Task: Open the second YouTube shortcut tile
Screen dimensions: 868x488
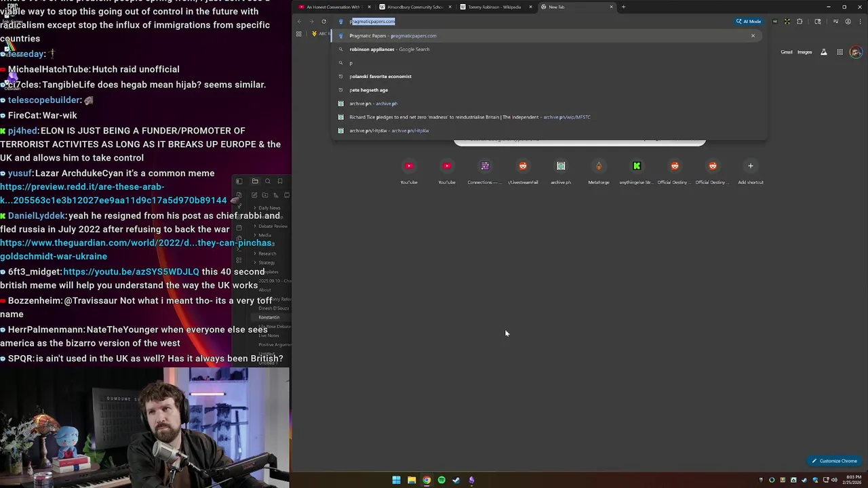Action: 447,170
